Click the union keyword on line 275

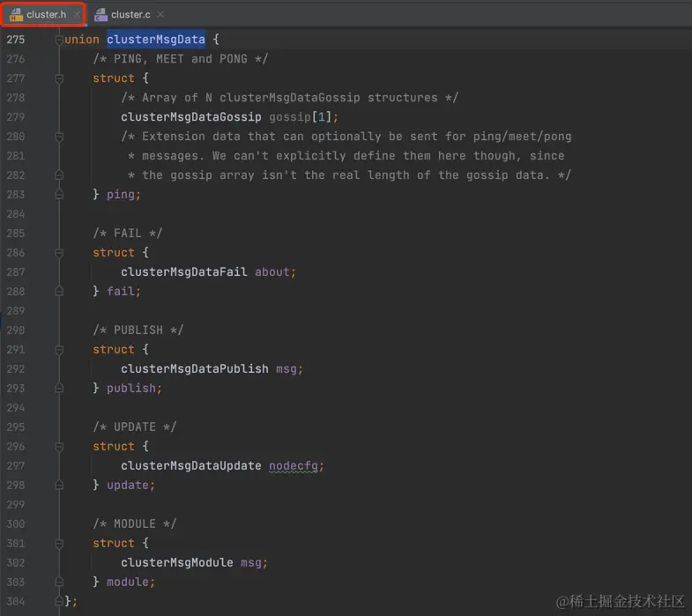(82, 40)
